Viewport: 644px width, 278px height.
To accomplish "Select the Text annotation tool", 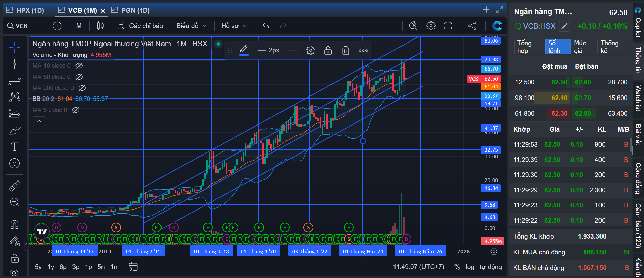I will click(14, 147).
